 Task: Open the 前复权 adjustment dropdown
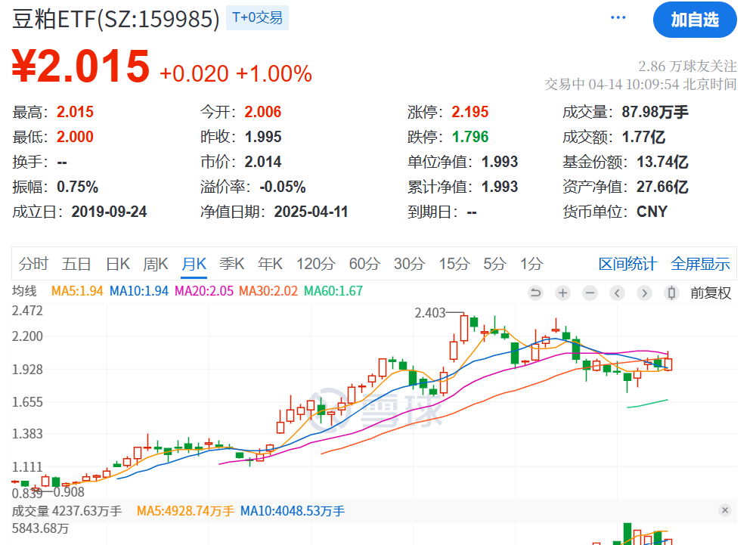[711, 293]
